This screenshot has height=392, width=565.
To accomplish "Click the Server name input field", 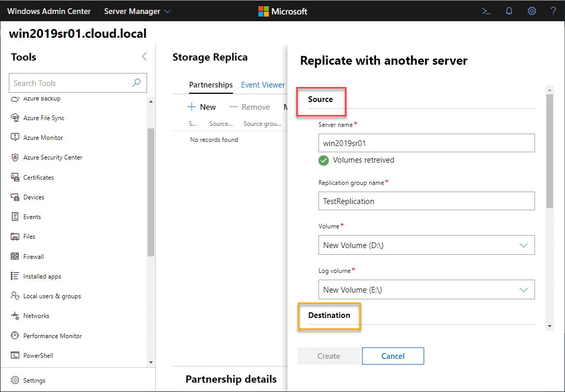I will (x=426, y=143).
